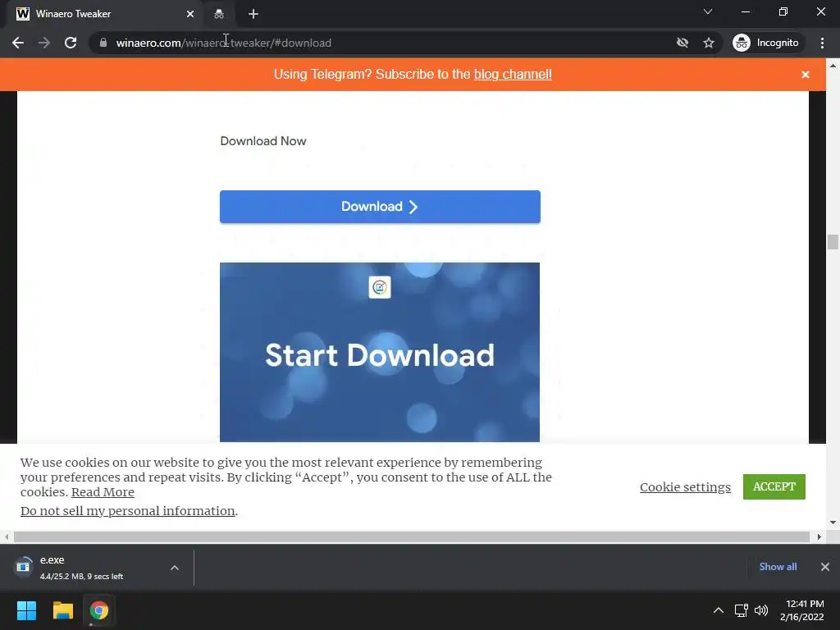
Task: Click the scroll left arrow
Action: [x=7, y=536]
